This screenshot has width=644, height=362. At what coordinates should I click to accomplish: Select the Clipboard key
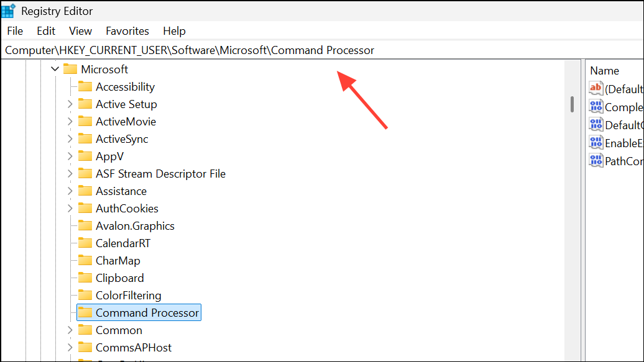click(x=120, y=278)
